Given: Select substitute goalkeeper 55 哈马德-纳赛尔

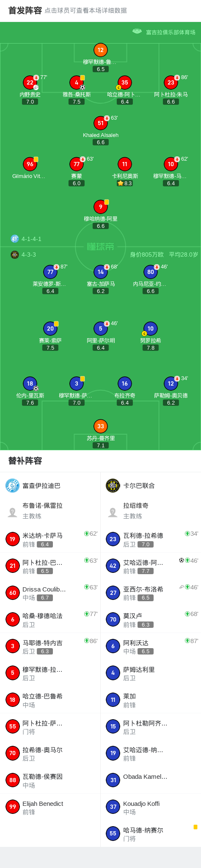Looking at the screenshot, I should pyautogui.click(x=151, y=834).
